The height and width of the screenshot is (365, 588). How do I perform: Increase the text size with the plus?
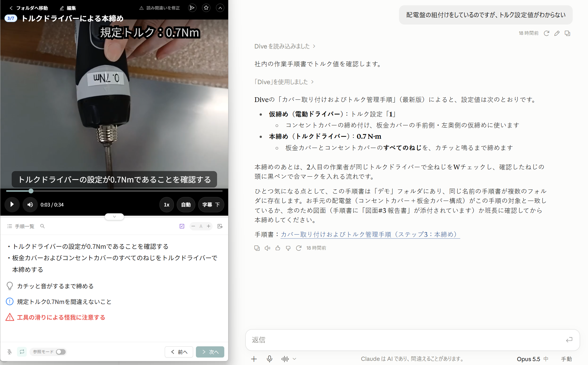tap(208, 226)
